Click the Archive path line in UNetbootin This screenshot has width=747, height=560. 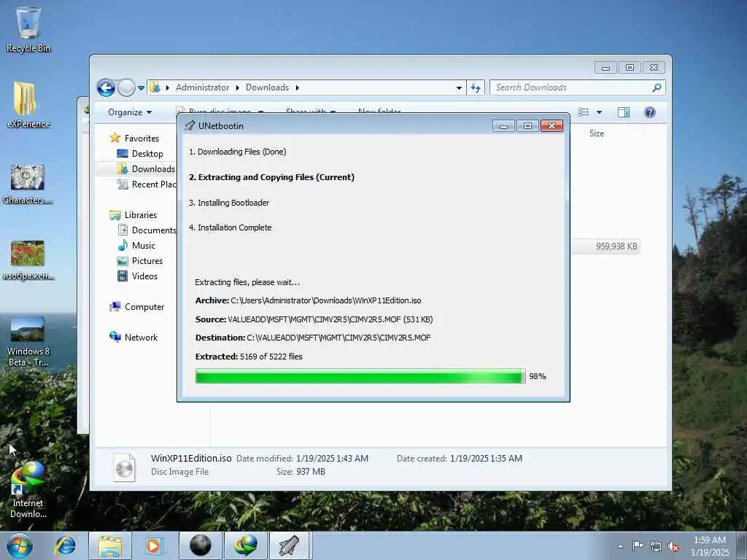309,301
